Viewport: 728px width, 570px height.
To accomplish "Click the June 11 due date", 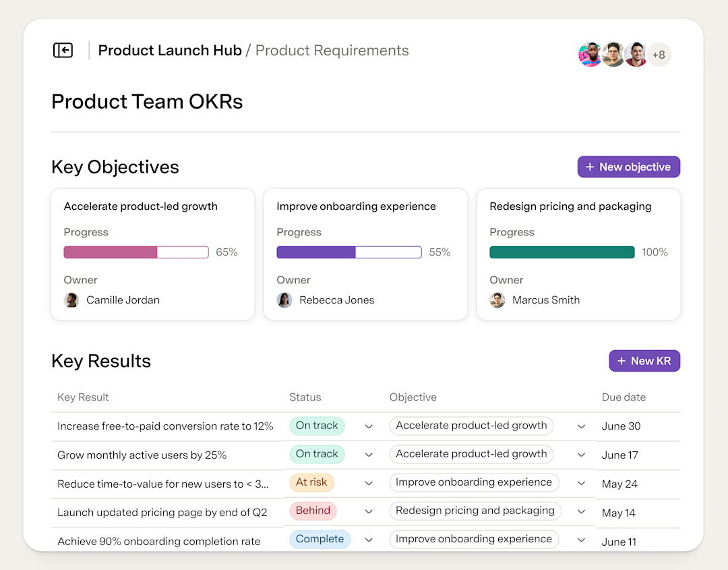I will click(619, 542).
